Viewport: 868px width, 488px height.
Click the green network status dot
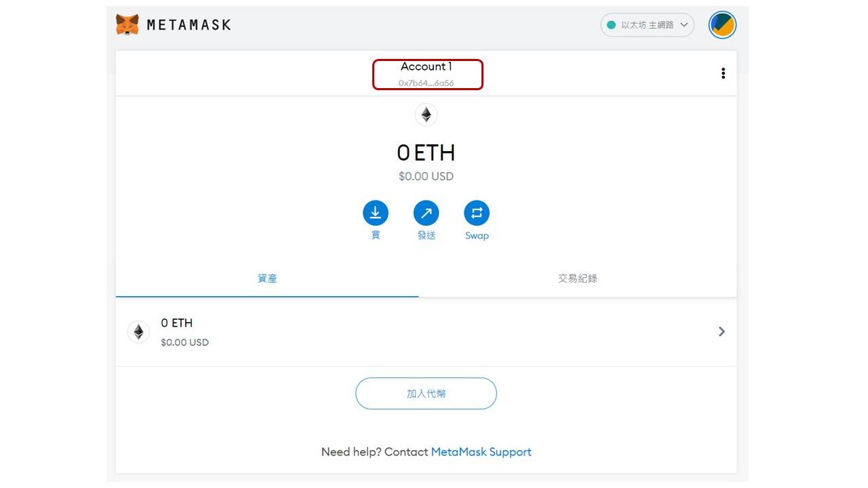611,25
